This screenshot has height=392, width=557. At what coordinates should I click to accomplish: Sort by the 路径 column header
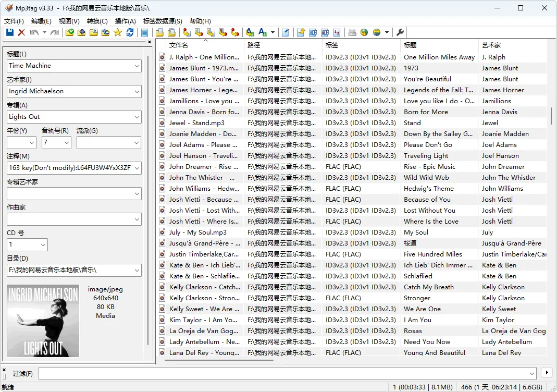click(283, 45)
